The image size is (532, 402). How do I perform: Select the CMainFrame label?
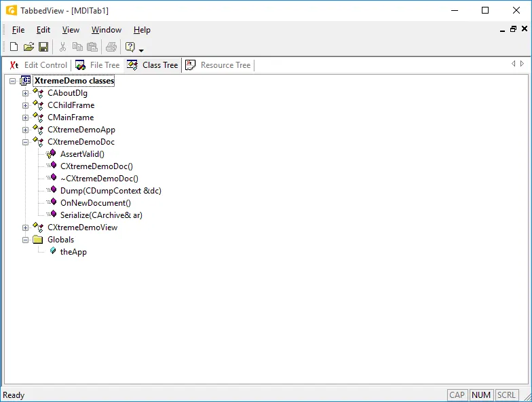71,117
